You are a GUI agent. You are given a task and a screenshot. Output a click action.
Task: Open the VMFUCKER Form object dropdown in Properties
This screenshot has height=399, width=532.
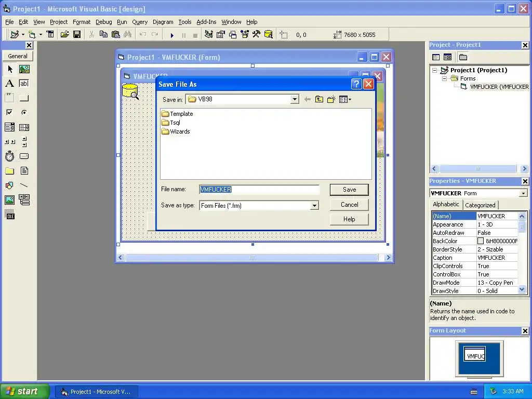tap(524, 193)
